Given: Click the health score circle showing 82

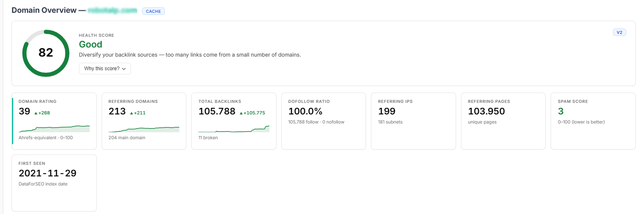Looking at the screenshot, I should point(46,53).
